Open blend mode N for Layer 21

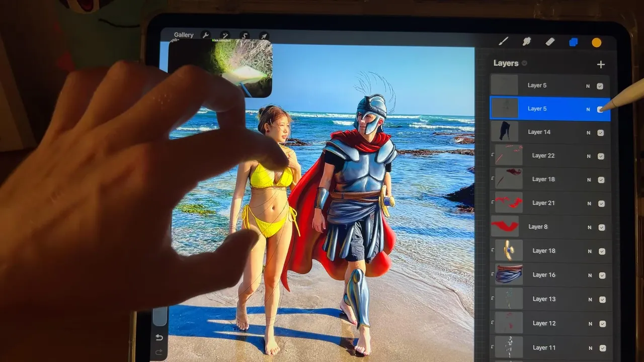(x=589, y=204)
